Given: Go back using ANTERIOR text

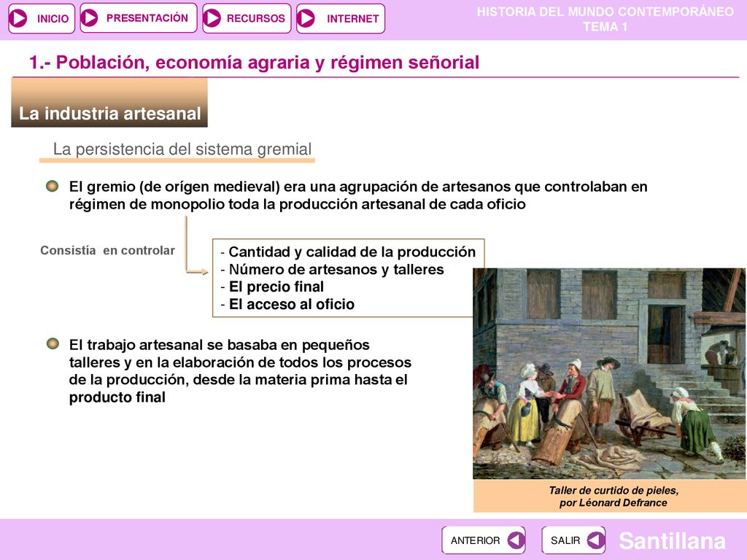Looking at the screenshot, I should pyautogui.click(x=476, y=540).
